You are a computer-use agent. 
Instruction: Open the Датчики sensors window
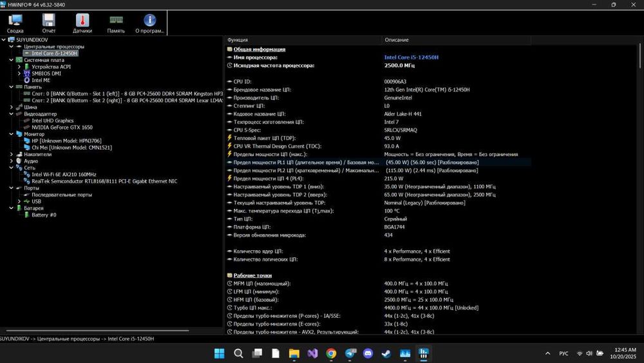82,23
